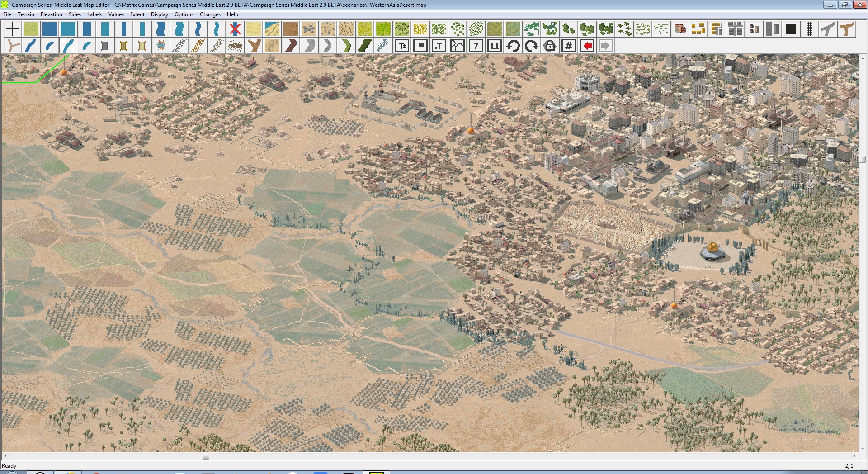Click the 'Ready' status bar text

(9, 465)
